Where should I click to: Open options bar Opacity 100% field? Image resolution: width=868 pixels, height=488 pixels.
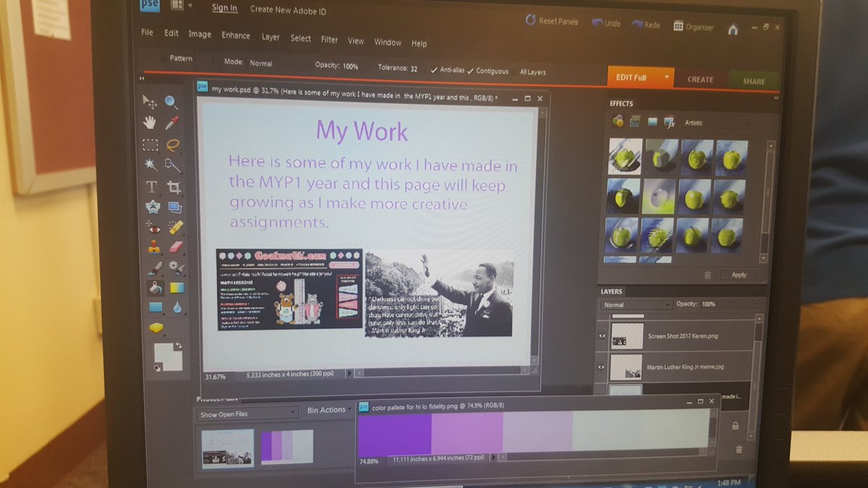pos(351,66)
